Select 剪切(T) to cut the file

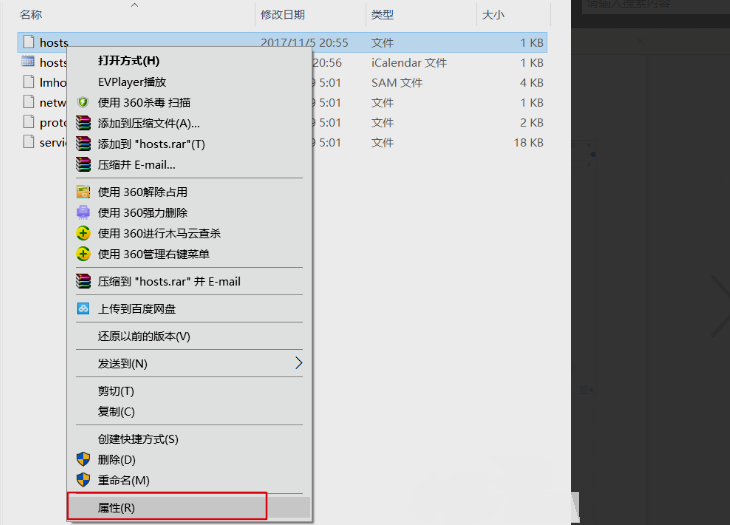189,391
